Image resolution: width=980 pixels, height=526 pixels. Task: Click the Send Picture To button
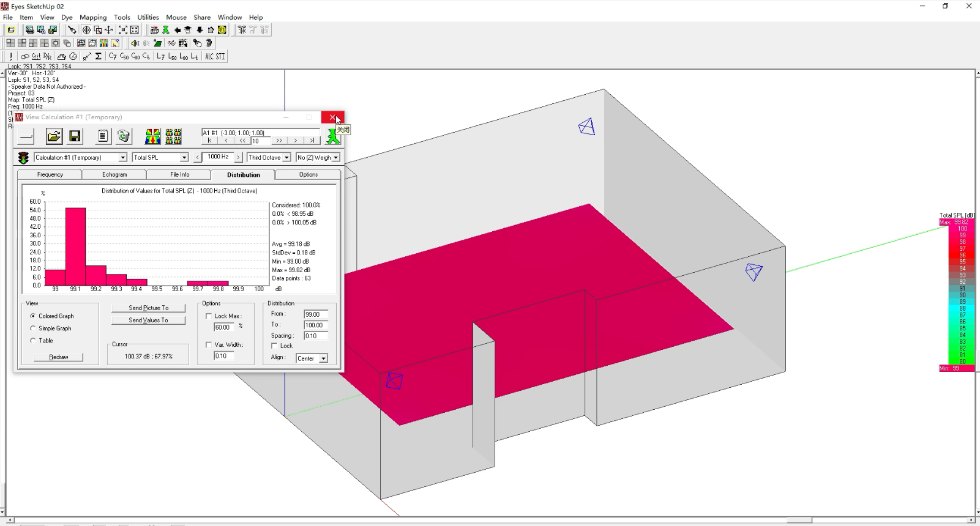(148, 308)
